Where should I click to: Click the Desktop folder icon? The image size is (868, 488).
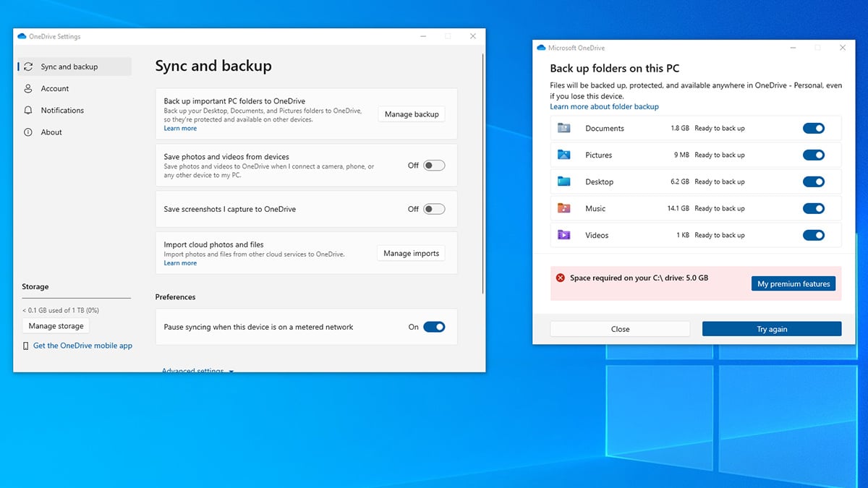tap(564, 181)
